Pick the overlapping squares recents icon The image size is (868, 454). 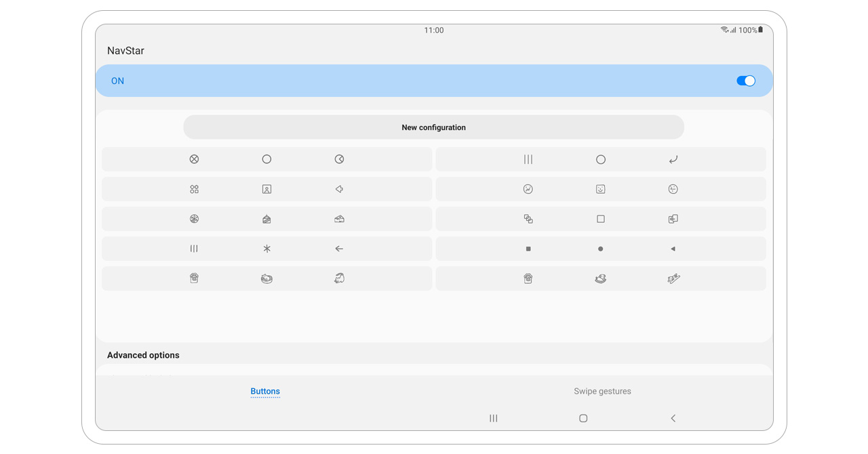click(528, 219)
